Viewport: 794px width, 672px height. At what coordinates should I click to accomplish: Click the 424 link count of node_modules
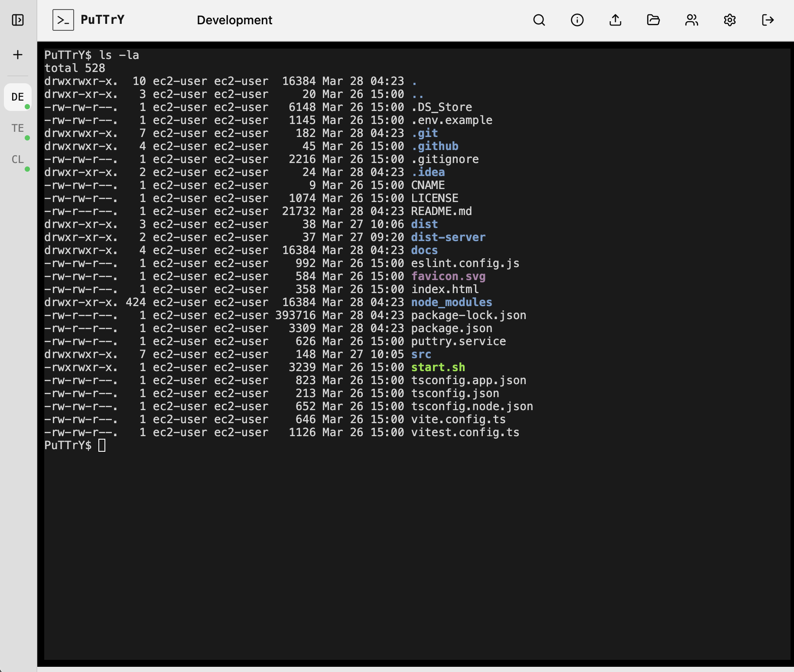pos(136,302)
